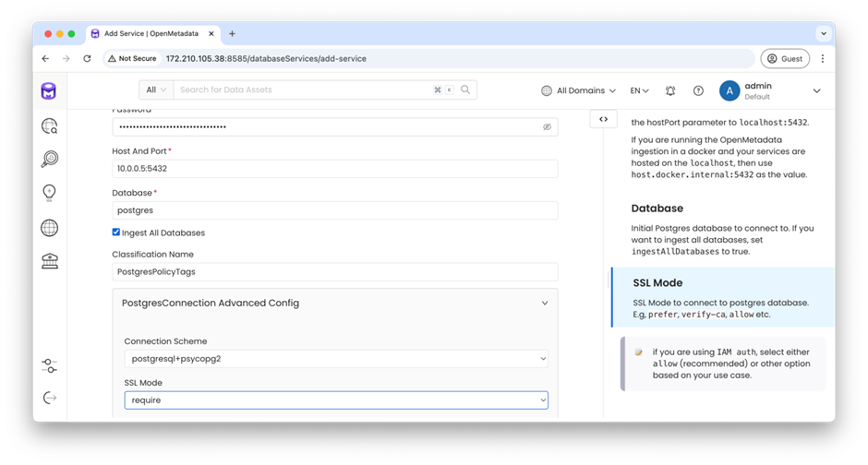
Task: Click the OpenMetadata logo icon
Action: pyautogui.click(x=49, y=90)
